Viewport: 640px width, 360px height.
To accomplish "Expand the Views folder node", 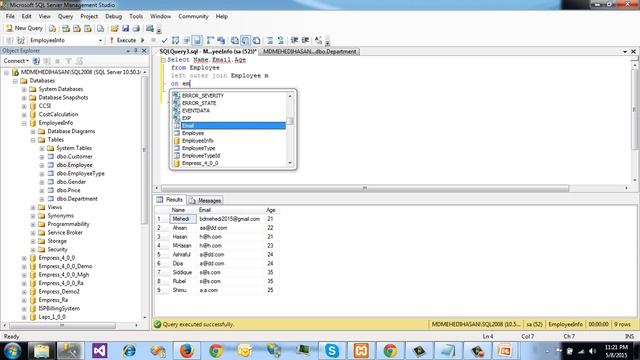I will [x=33, y=207].
